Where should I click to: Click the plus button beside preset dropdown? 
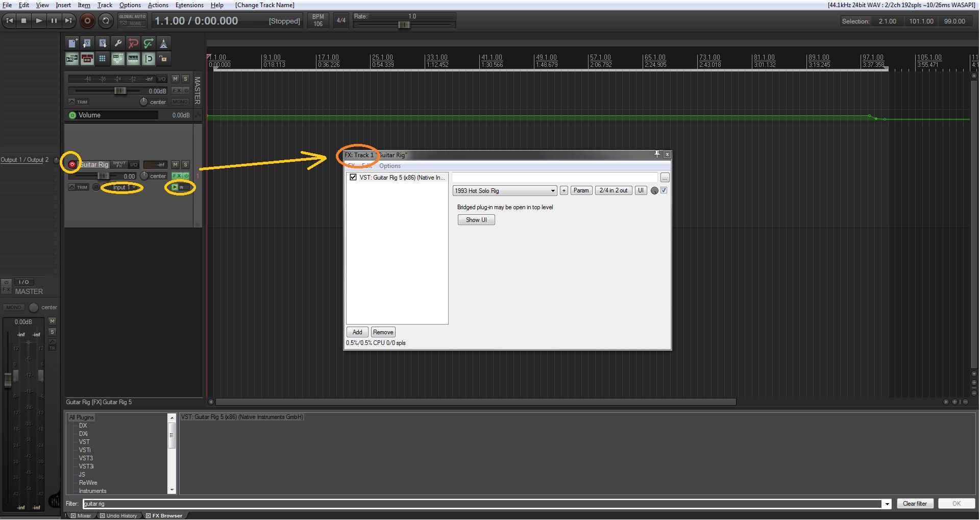[x=563, y=190]
